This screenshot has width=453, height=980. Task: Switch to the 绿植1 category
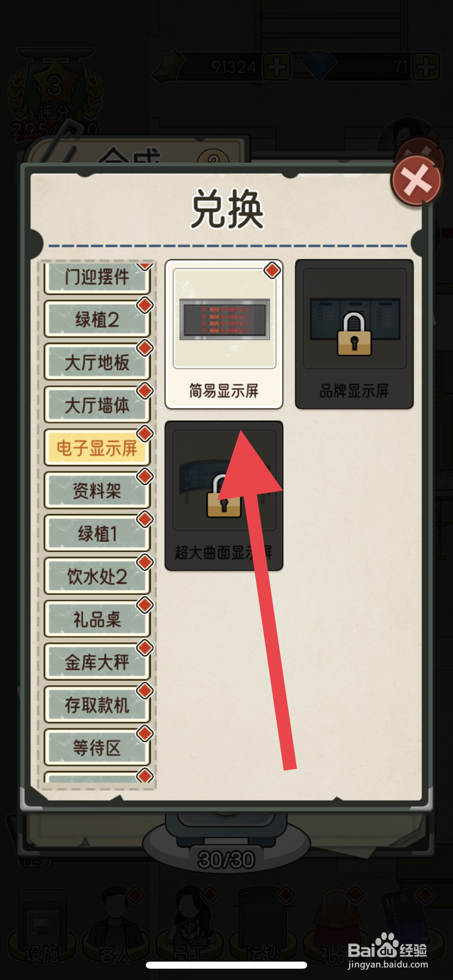pos(97,534)
